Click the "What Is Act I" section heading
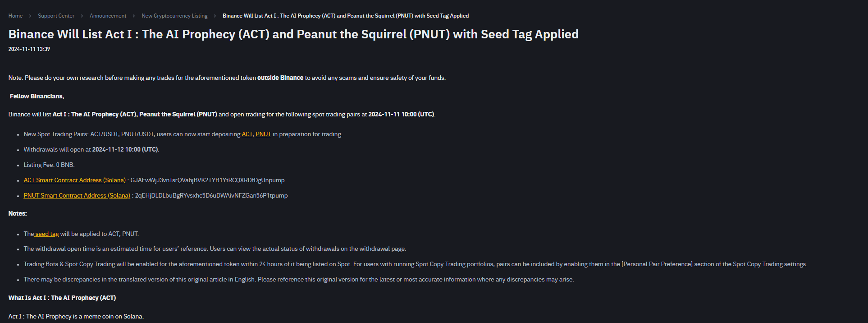Image resolution: width=868 pixels, height=323 pixels. pos(62,298)
